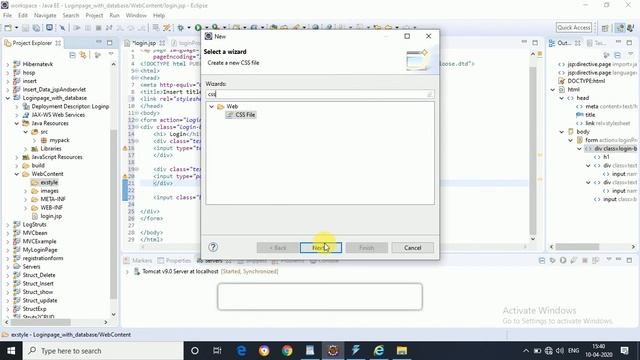Image resolution: width=640 pixels, height=360 pixels.
Task: Open Task View on the taskbar
Action: [x=217, y=351]
